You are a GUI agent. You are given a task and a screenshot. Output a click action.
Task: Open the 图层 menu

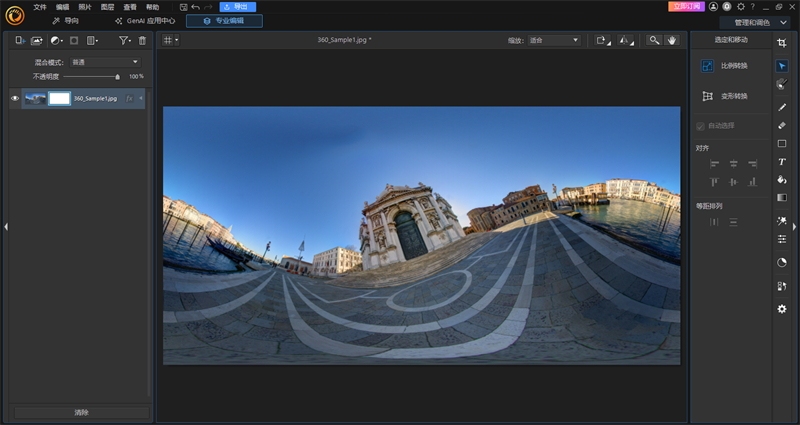pyautogui.click(x=107, y=7)
